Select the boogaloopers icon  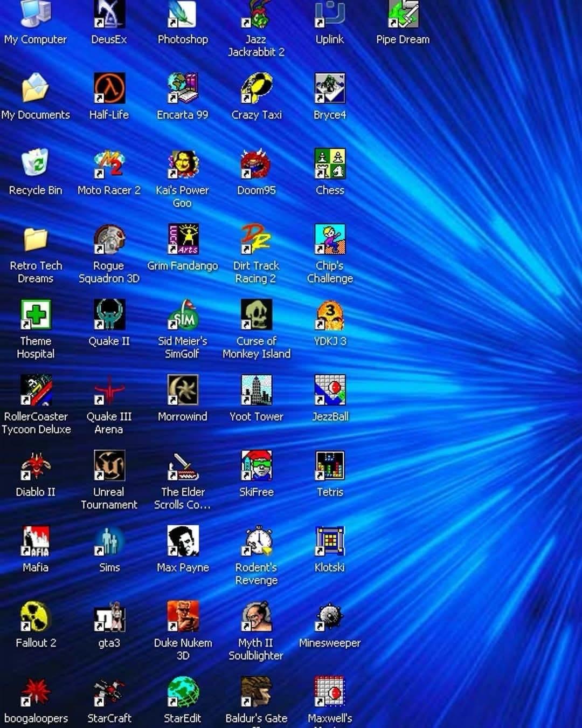click(36, 692)
